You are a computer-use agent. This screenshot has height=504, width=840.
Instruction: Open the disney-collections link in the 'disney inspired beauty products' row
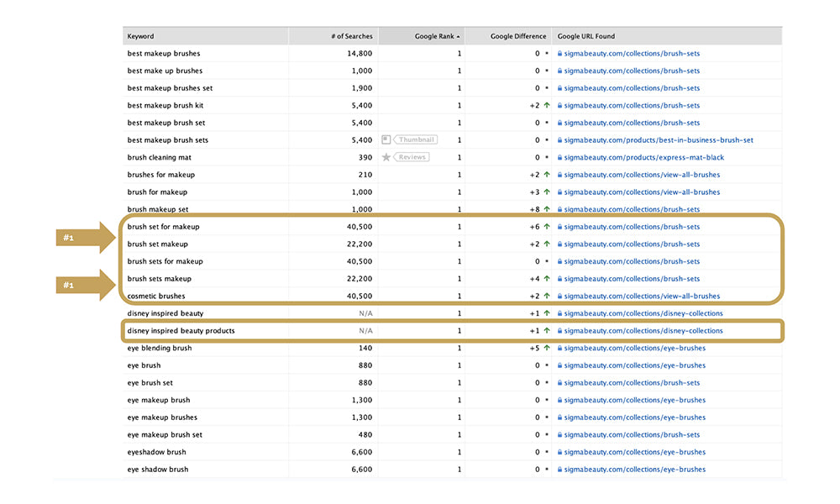pyautogui.click(x=643, y=331)
